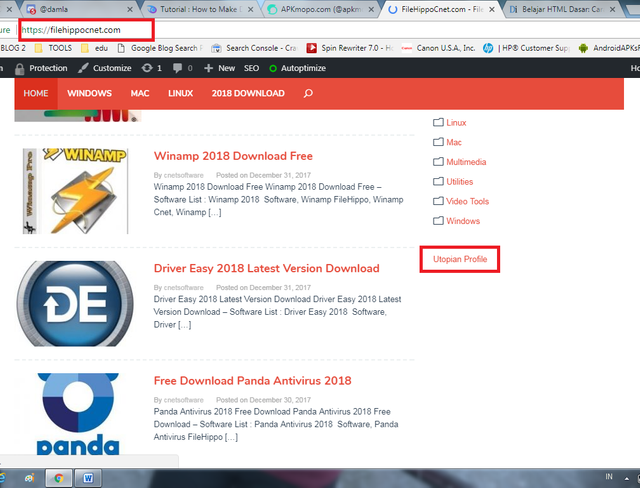Click the Utopian Profile link
Image resolution: width=640 pixels, height=488 pixels.
460,259
